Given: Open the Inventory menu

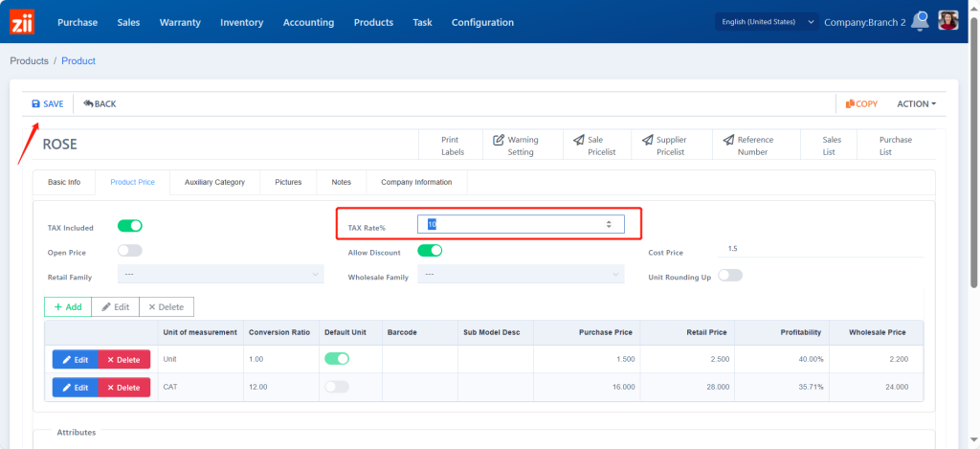Looking at the screenshot, I should 241,22.
